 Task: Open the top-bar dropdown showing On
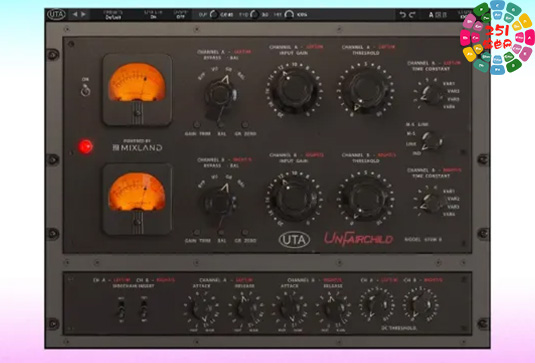(153, 15)
